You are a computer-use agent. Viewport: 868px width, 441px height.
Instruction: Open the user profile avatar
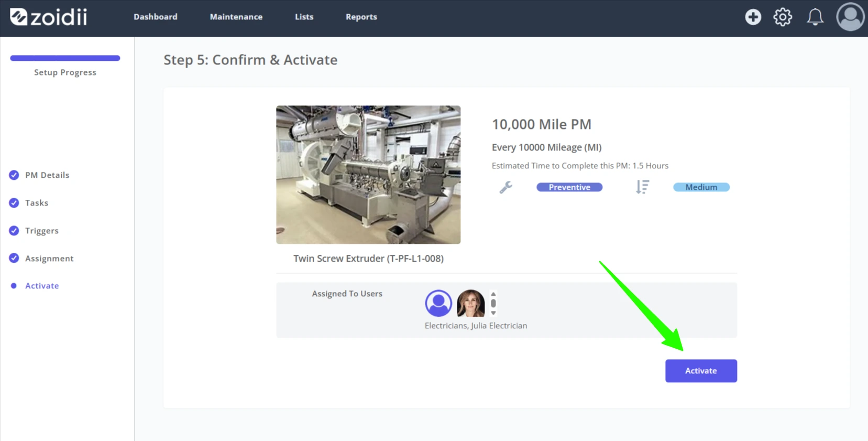850,17
